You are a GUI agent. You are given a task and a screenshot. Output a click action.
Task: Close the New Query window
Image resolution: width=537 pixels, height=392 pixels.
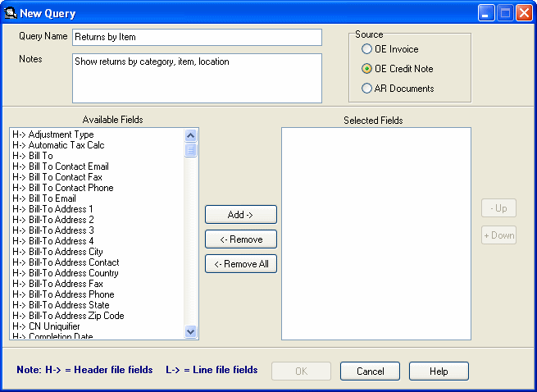click(524, 13)
